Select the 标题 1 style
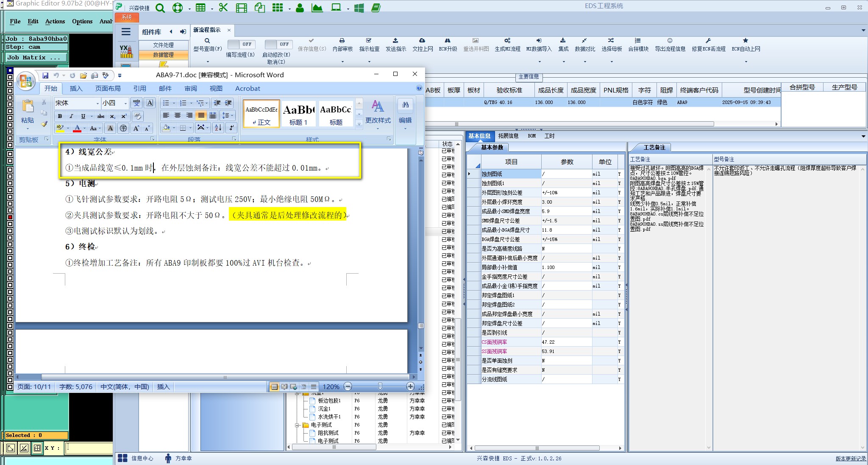 point(298,113)
